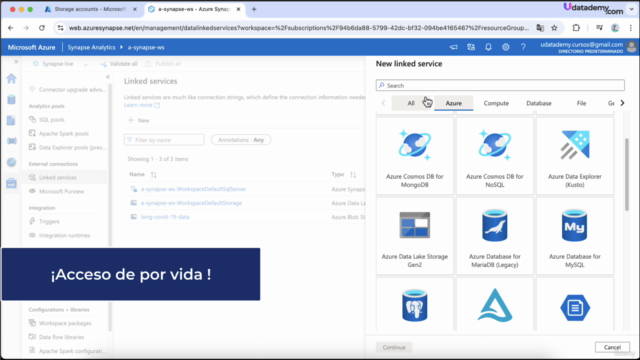Open the Azure help question mark
Viewport: 640px width, 360px height.
pos(523,47)
